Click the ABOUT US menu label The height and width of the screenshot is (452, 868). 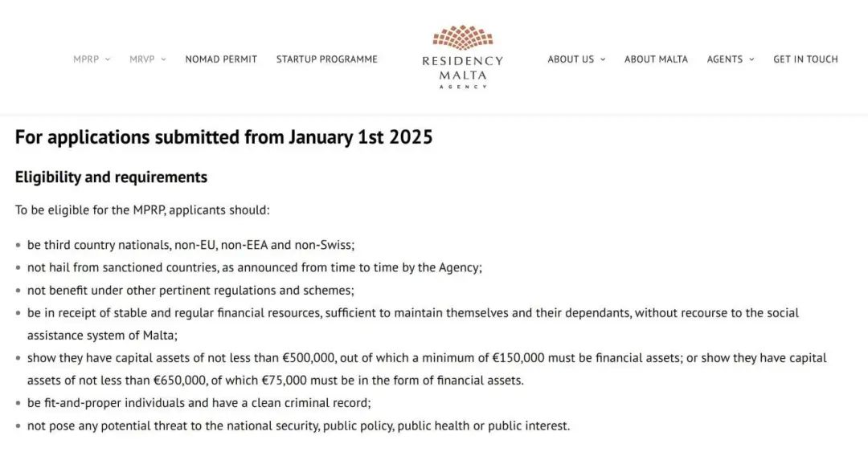(571, 59)
